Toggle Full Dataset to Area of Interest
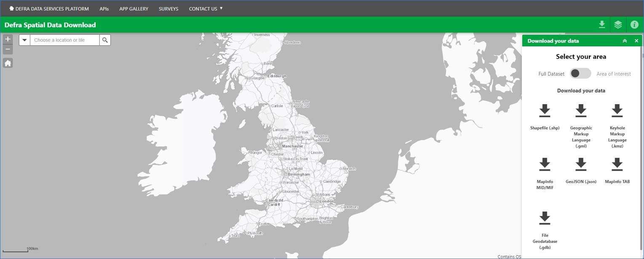This screenshot has height=259, width=644. (x=580, y=73)
